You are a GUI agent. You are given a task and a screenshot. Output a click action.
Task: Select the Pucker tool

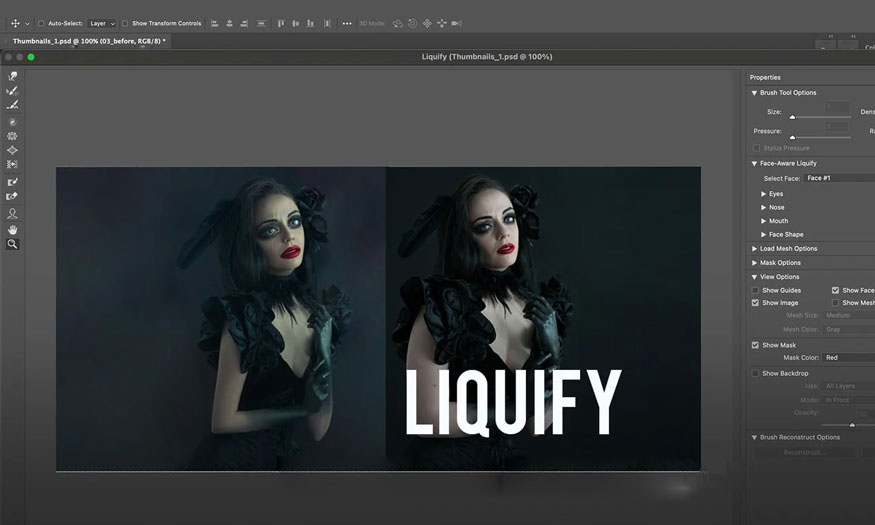(x=12, y=136)
